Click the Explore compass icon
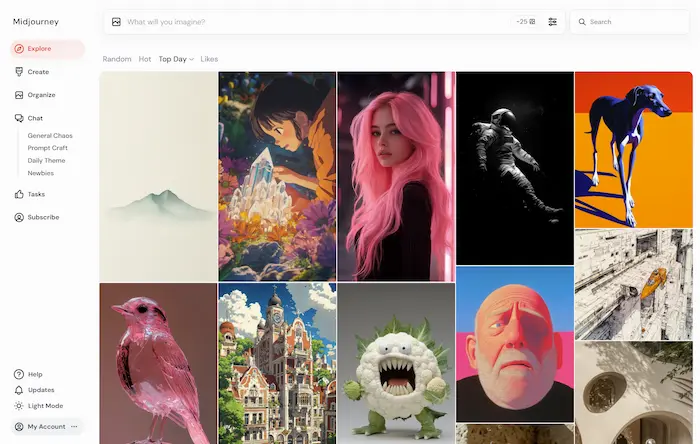Viewport: 700px width, 444px height. coord(19,49)
